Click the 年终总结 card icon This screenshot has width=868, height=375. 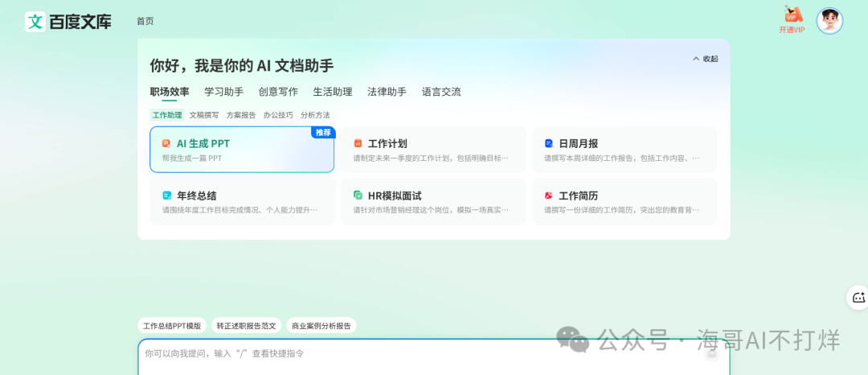pos(166,196)
